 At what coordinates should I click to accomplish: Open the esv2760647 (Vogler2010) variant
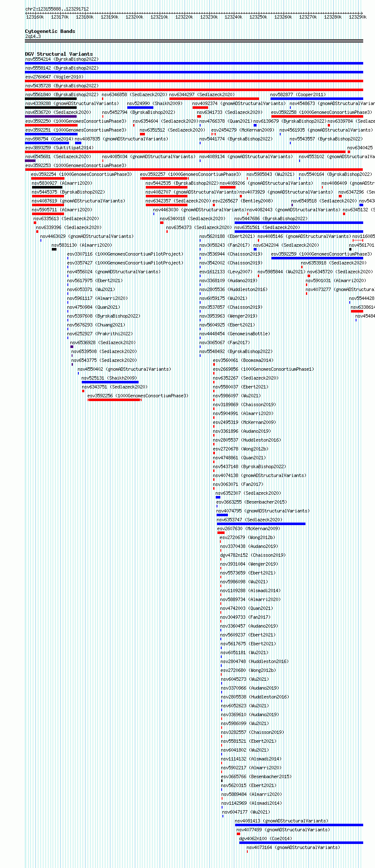[54, 77]
